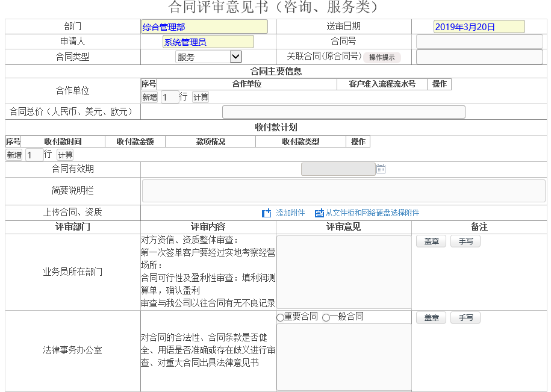Screen dimensions: 551x392
Task: Click the 送审日期 date field
Action: click(479, 26)
